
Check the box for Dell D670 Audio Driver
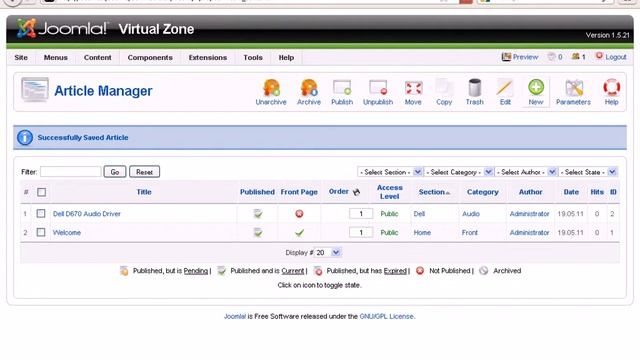(x=41, y=213)
